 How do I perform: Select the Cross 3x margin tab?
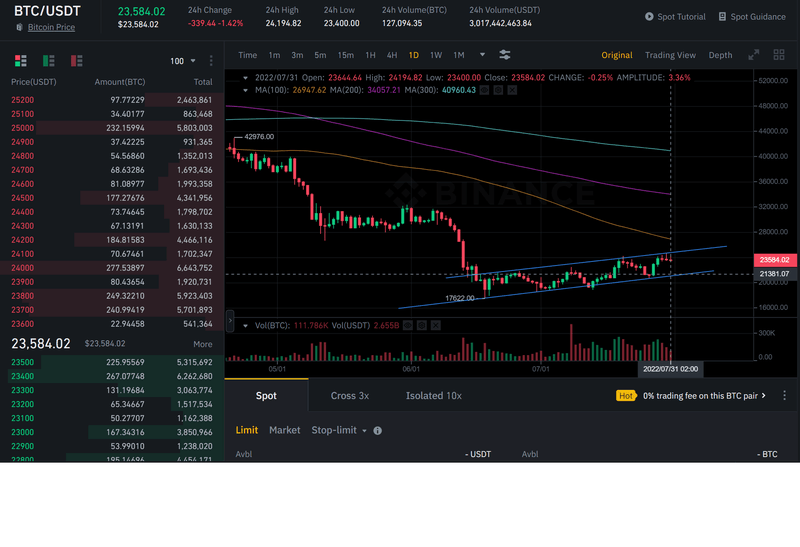[349, 395]
